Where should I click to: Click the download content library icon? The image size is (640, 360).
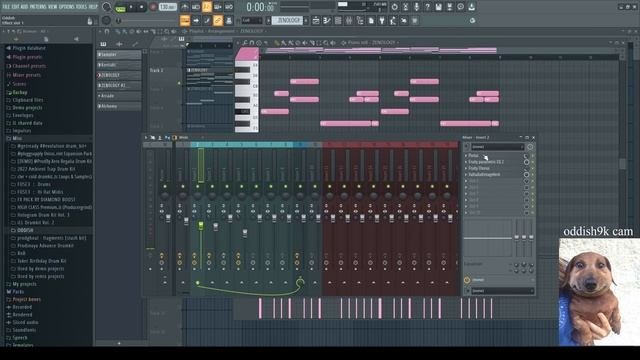point(471,7)
